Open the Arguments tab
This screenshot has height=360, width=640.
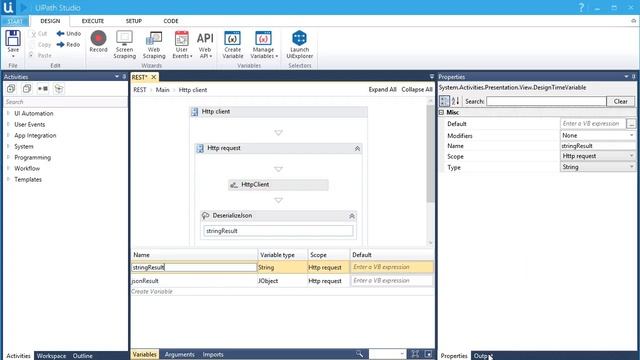coord(180,354)
